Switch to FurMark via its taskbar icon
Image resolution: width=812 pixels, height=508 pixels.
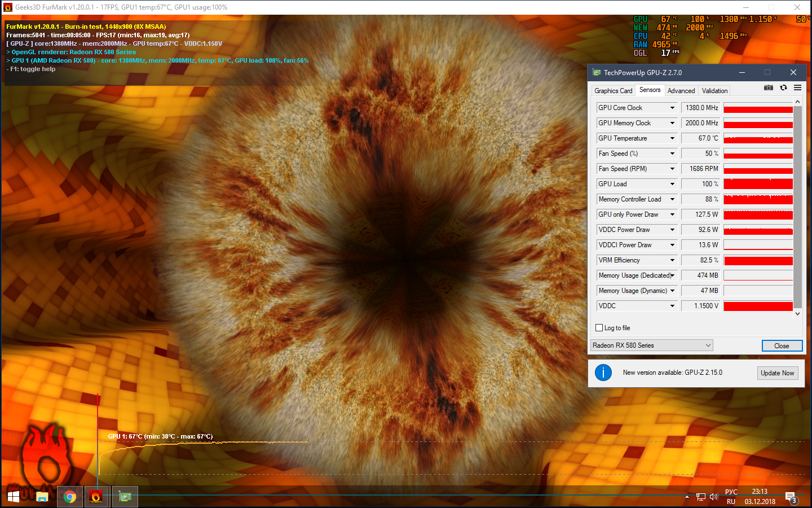[x=96, y=497]
